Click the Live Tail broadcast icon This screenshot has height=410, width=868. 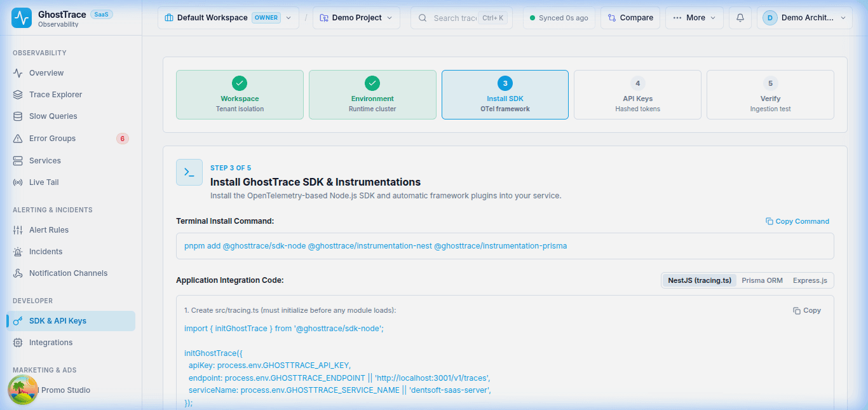pyautogui.click(x=18, y=182)
